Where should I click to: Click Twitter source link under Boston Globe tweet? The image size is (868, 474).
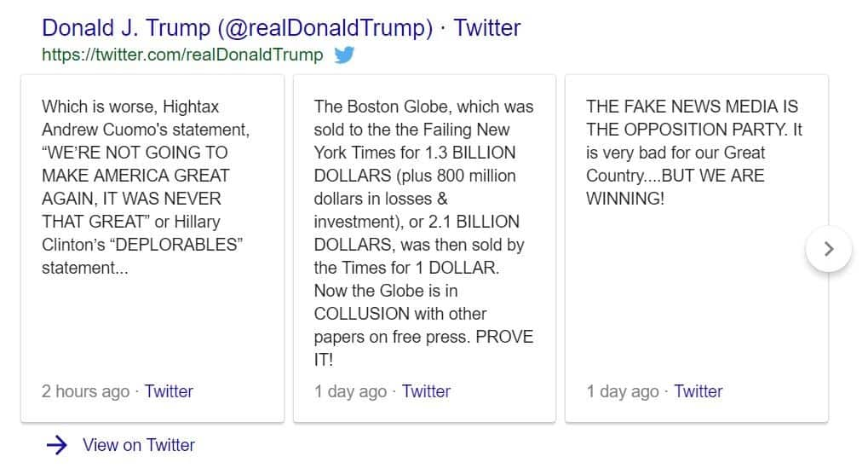(426, 391)
